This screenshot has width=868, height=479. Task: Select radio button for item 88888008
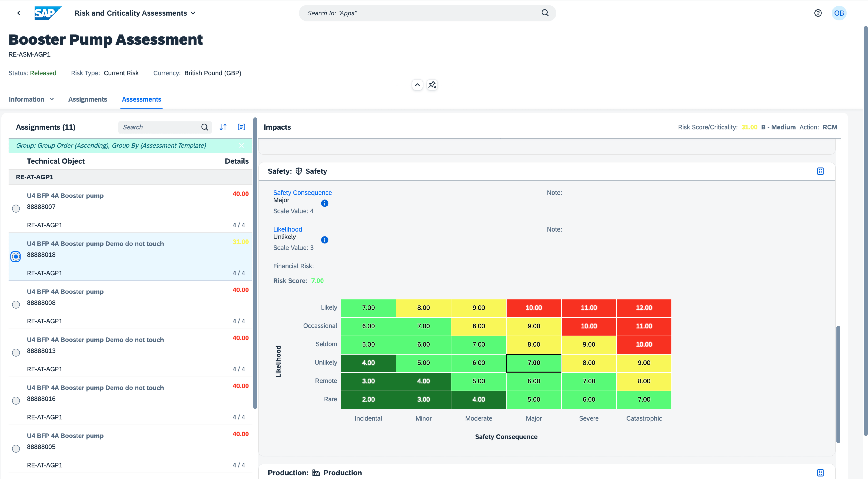point(16,303)
